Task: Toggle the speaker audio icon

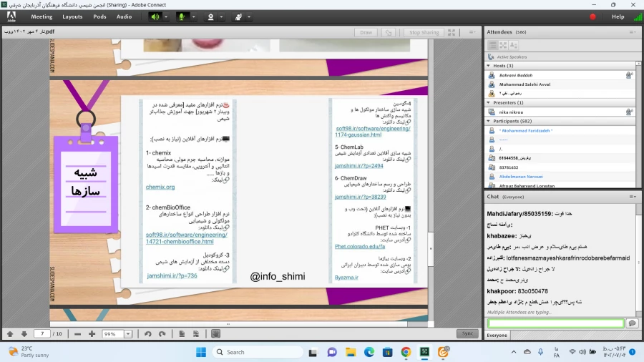Action: tap(155, 16)
